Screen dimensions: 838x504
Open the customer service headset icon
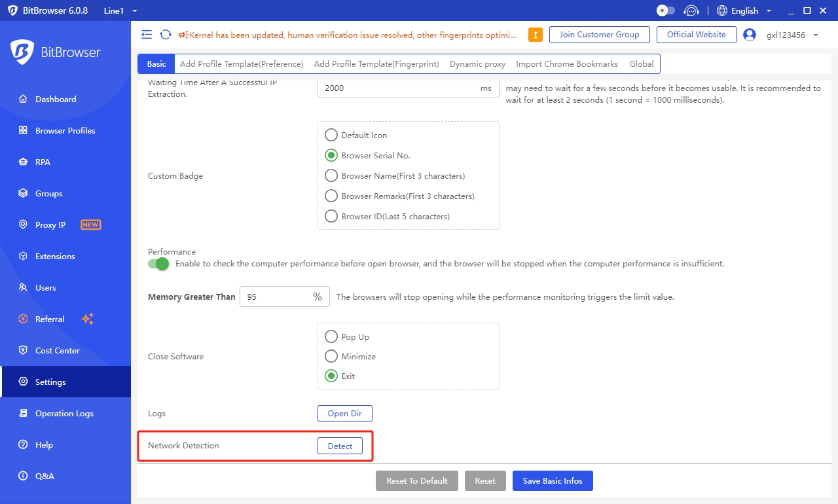tap(691, 10)
